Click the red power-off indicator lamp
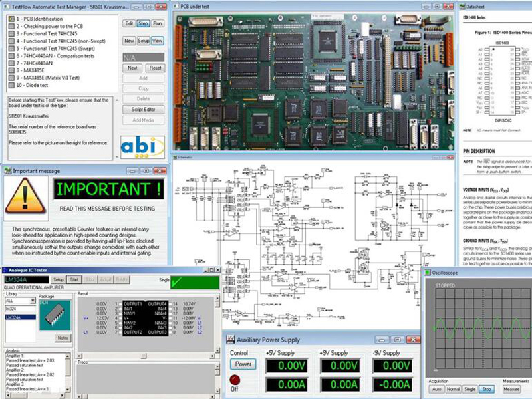 (x=235, y=380)
